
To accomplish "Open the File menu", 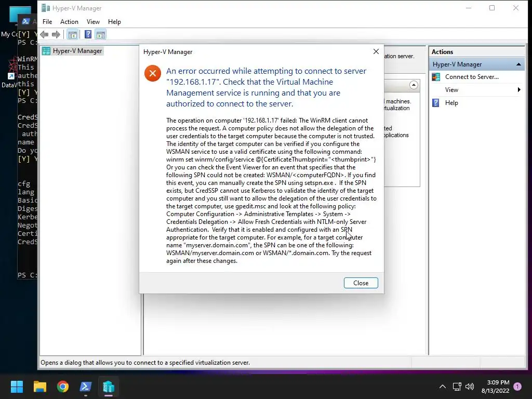I will coord(47,22).
